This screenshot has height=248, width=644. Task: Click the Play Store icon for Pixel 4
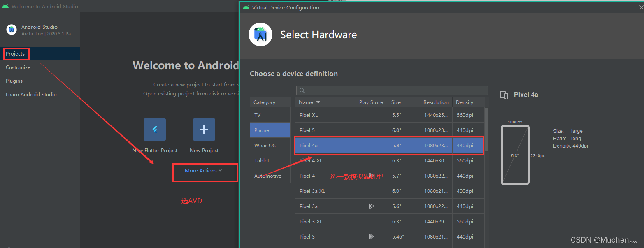(372, 176)
